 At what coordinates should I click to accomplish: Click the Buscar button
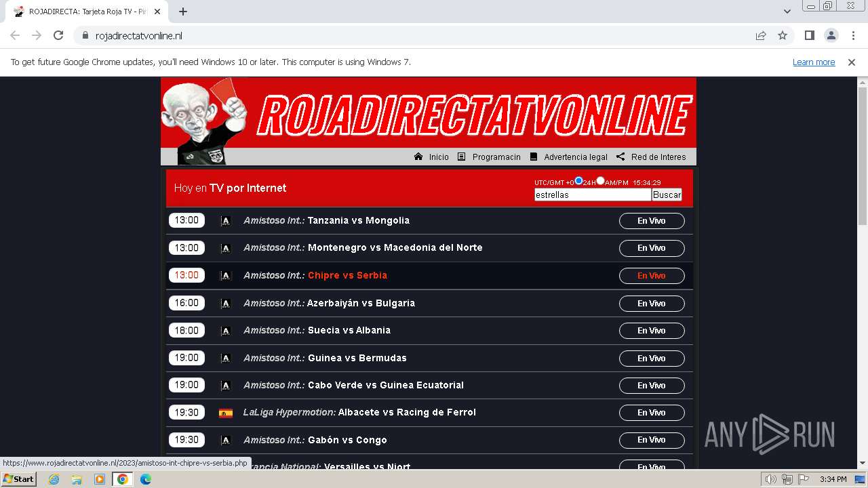pyautogui.click(x=667, y=195)
